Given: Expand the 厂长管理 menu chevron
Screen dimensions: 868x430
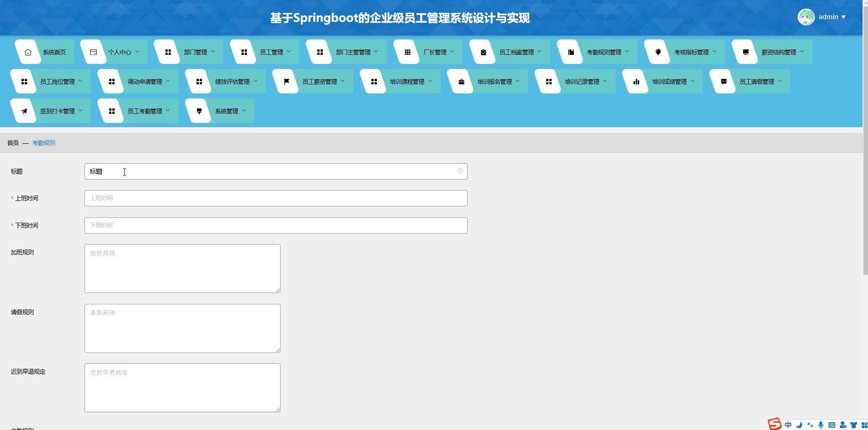Looking at the screenshot, I should (452, 52).
